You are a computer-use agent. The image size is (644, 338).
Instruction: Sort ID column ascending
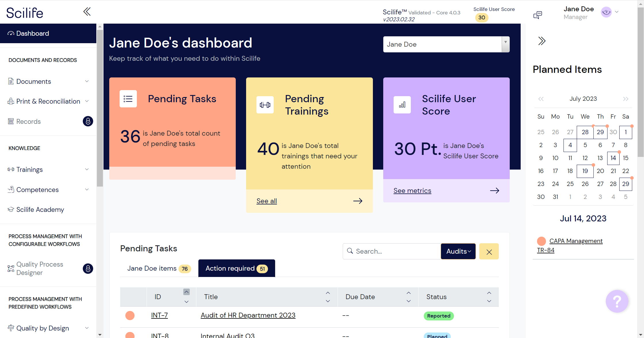point(186,292)
